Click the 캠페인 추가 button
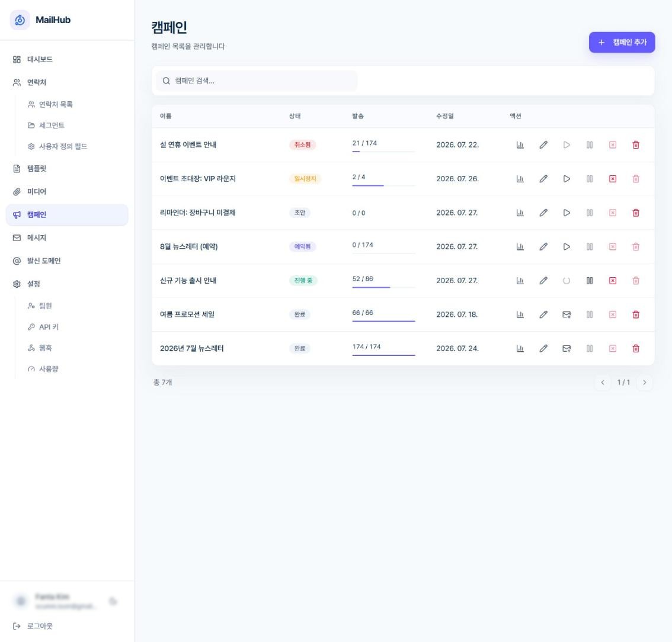Screen dimensions: 672x642 click(x=622, y=43)
